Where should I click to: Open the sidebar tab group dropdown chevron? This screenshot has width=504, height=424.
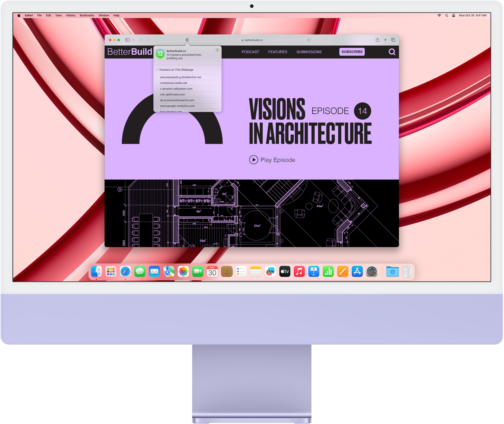(x=133, y=40)
